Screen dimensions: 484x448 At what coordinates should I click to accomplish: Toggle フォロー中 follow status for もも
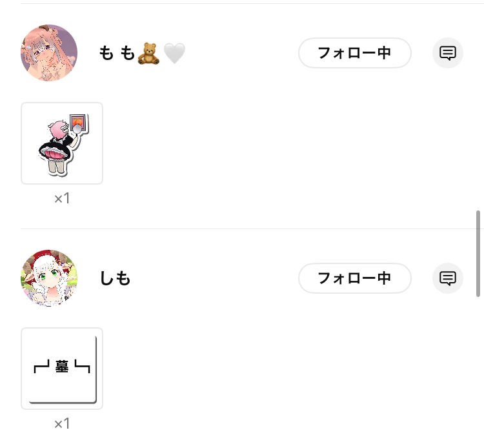pos(355,53)
